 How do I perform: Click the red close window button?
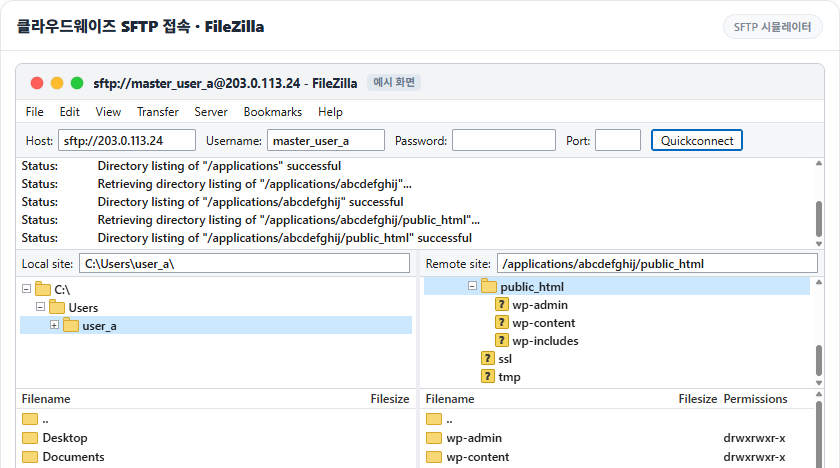coord(37,83)
